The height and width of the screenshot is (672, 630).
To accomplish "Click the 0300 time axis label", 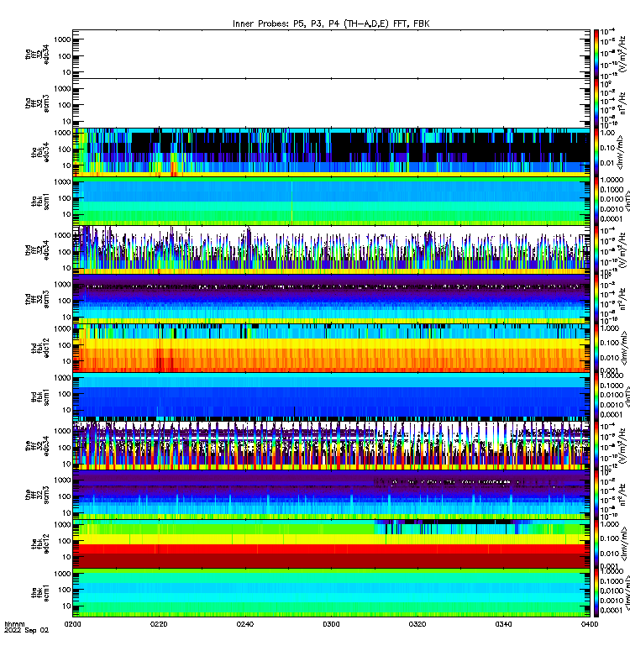I will tap(331, 624).
